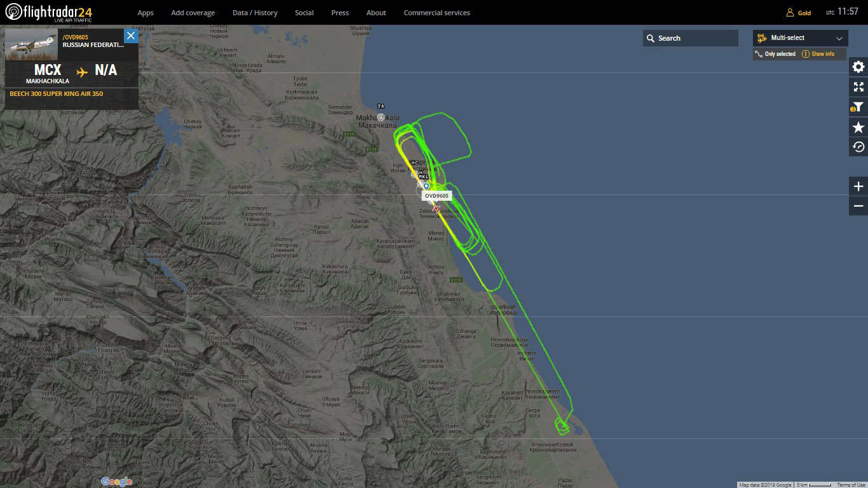
Task: Toggle fullscreen map view icon
Action: (x=858, y=87)
